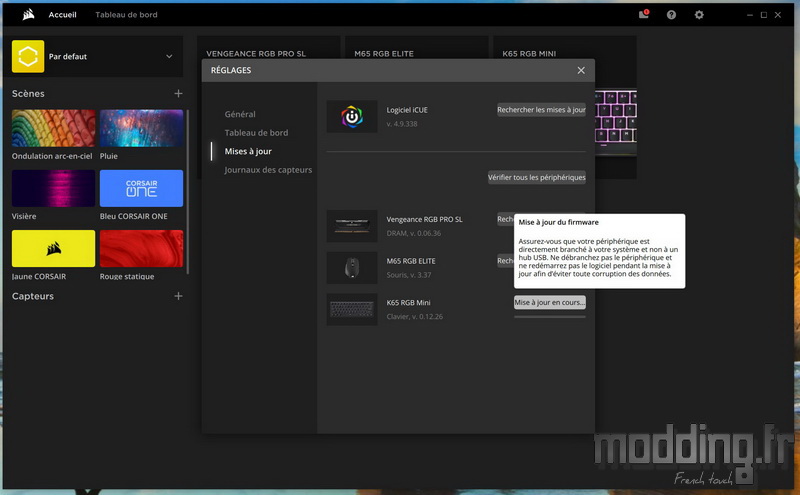Open K65 RGB MINI device card
Screen dimensions: 800x495
coord(529,54)
